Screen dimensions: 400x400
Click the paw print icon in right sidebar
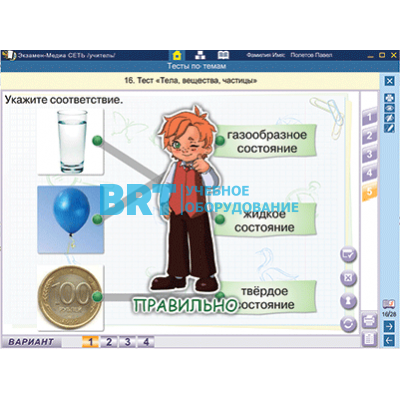point(389,98)
